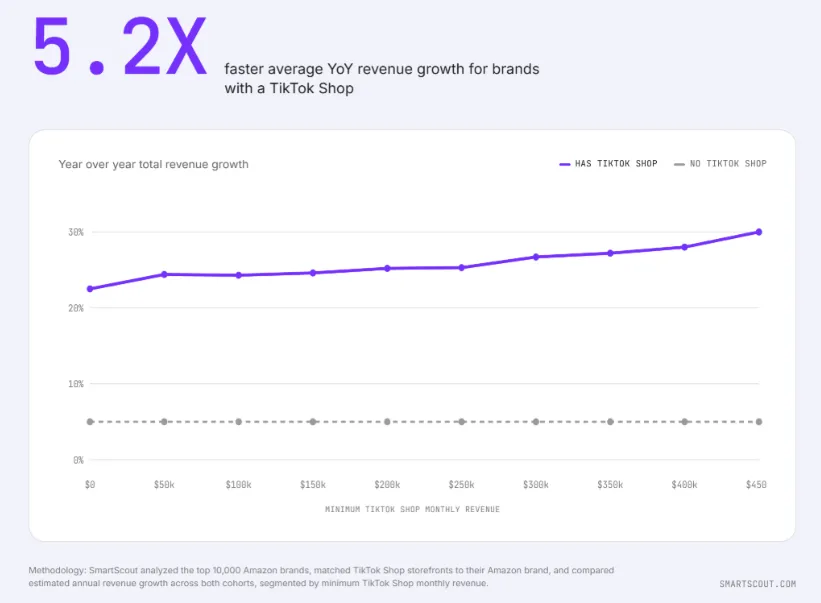This screenshot has width=821, height=603.
Task: Click the purple data point at $0
Action: click(90, 289)
